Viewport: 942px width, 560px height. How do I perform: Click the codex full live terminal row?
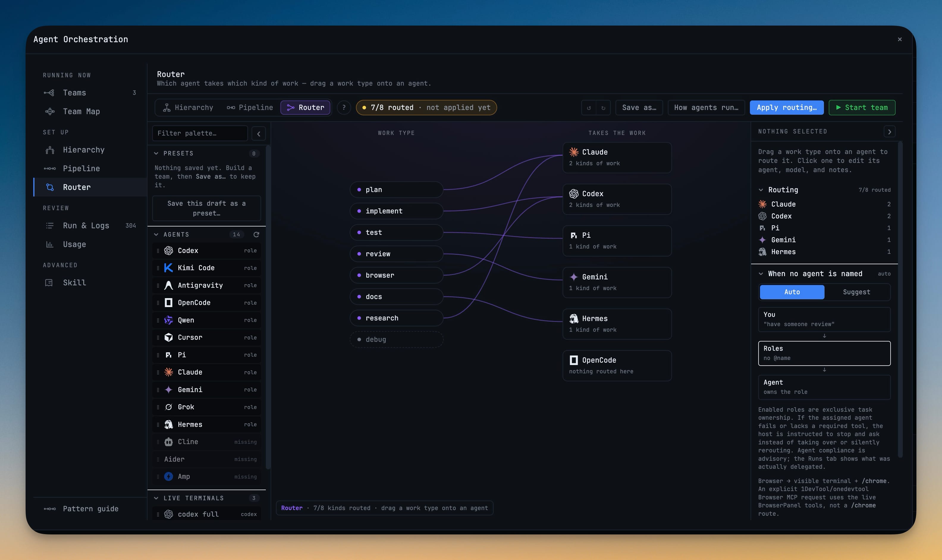(206, 514)
